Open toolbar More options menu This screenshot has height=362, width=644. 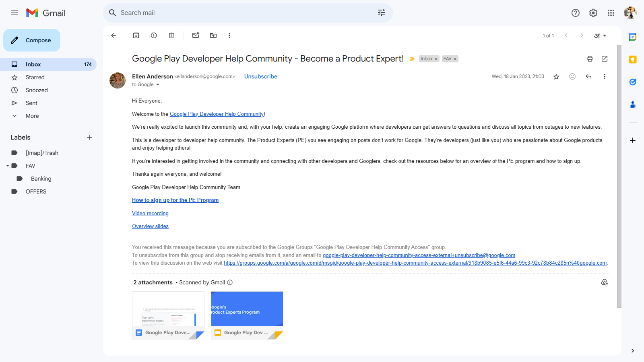click(229, 35)
